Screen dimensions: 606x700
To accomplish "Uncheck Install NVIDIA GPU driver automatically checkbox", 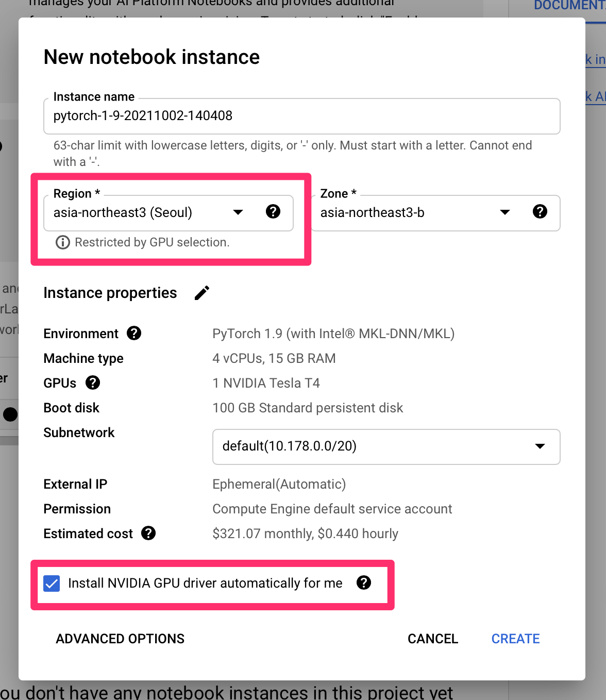I will pos(52,583).
